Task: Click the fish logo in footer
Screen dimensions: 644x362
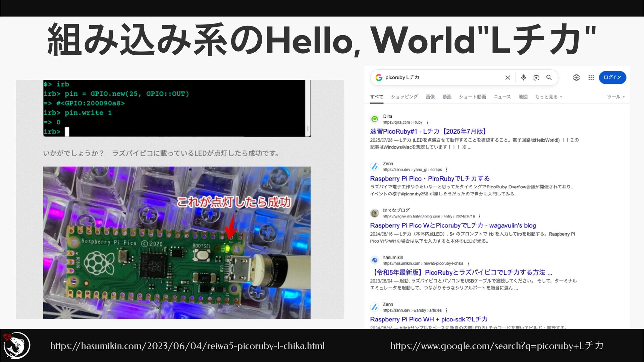Action: pos(16,345)
